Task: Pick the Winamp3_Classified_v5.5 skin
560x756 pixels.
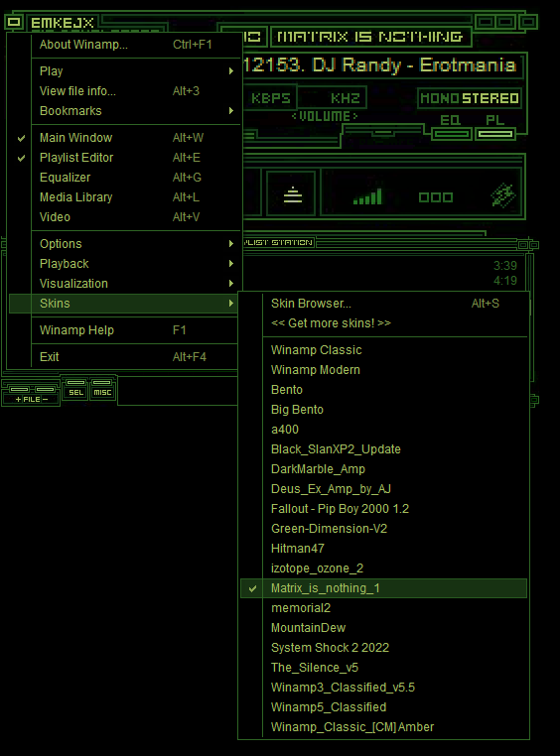Action: (383, 688)
